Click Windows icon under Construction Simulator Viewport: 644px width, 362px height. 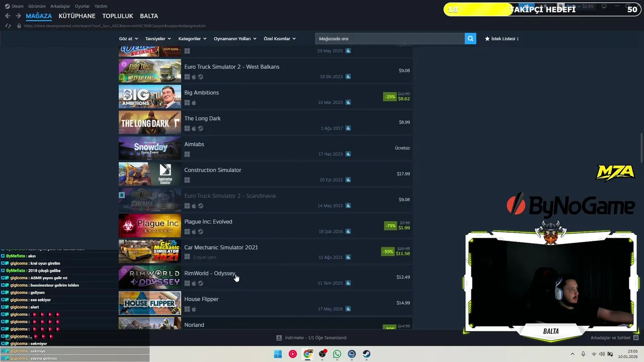click(187, 180)
